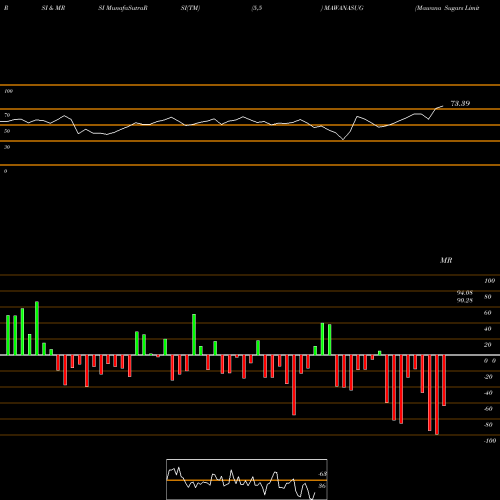Screen dimensions: 500x500
Task: Click the 30 level label on RSI axis
Action: click(7, 147)
